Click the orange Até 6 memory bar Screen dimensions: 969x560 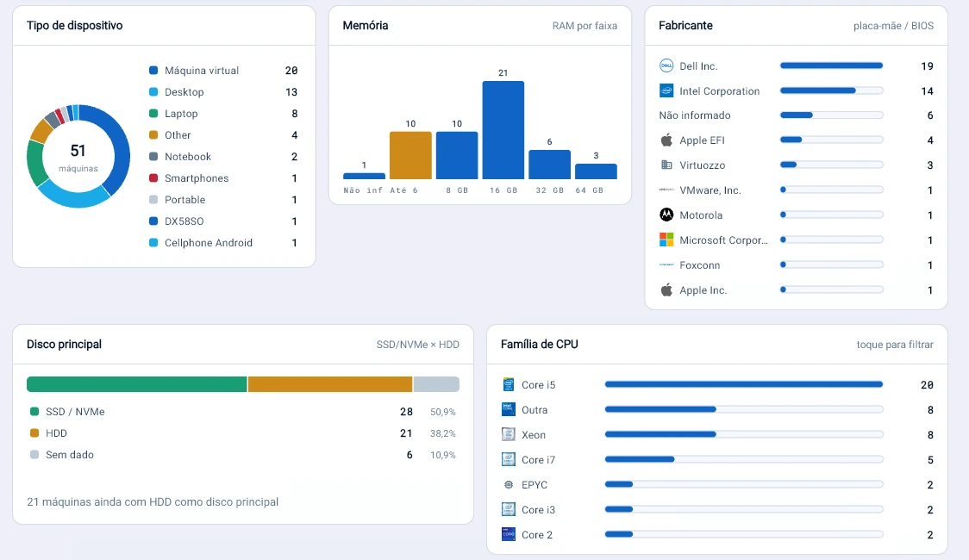point(410,156)
